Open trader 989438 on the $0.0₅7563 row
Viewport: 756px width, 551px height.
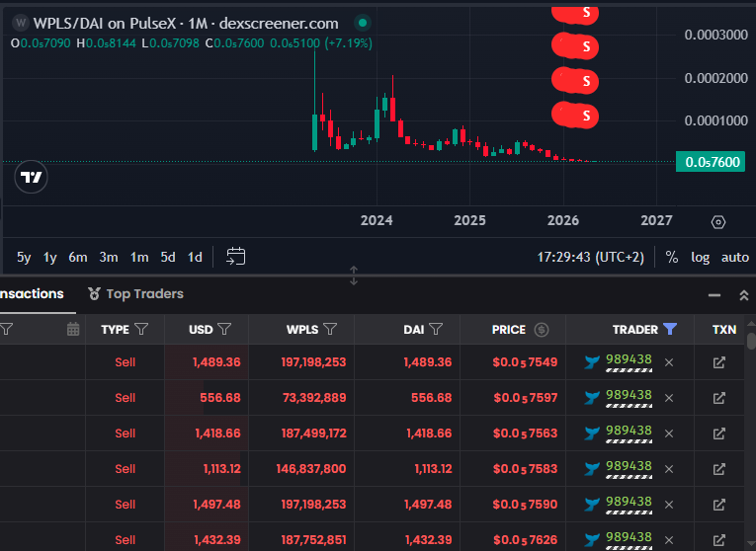coord(629,431)
